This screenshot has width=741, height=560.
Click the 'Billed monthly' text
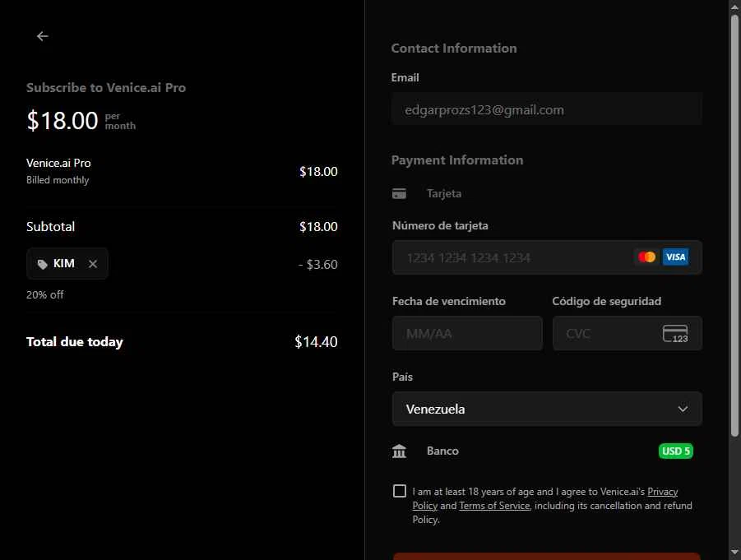[x=58, y=180]
